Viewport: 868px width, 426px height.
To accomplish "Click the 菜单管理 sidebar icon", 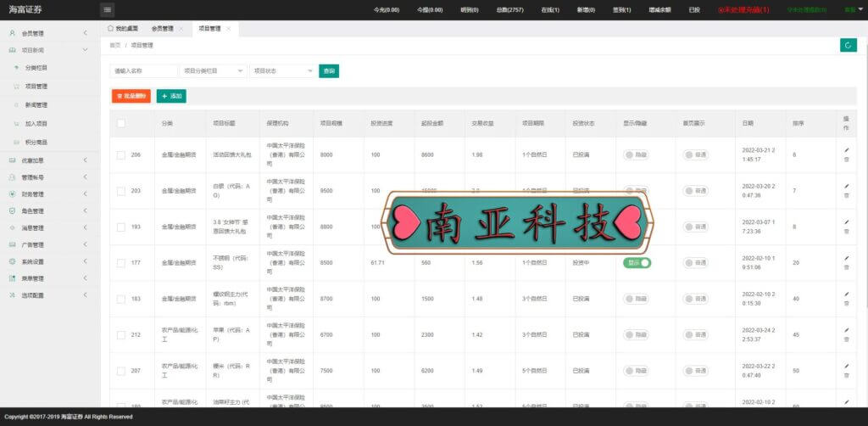I will [x=12, y=278].
